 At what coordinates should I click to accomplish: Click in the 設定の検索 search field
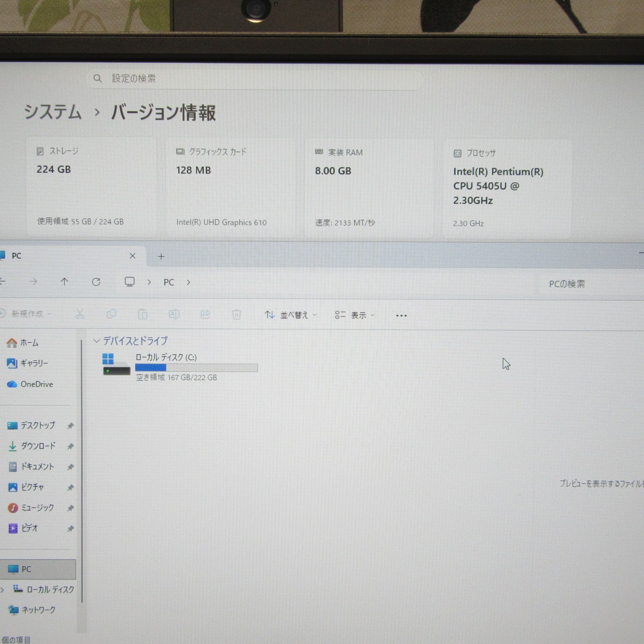coord(254,78)
